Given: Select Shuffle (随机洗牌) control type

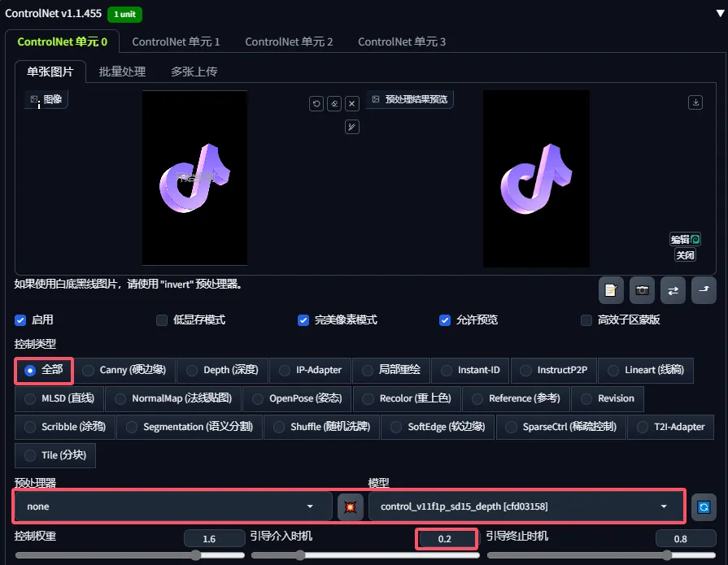Looking at the screenshot, I should 322,427.
